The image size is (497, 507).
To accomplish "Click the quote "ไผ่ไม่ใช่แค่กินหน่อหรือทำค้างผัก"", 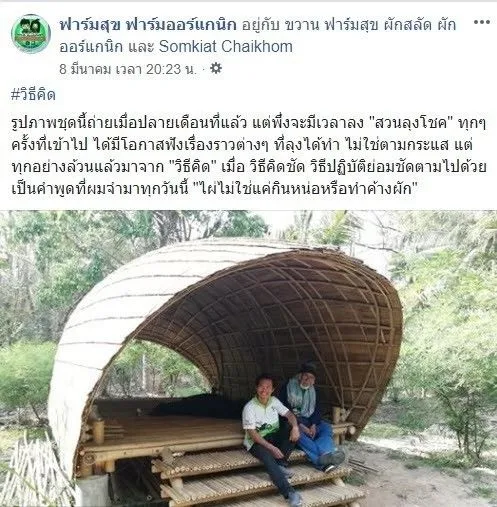I will click(x=305, y=189).
